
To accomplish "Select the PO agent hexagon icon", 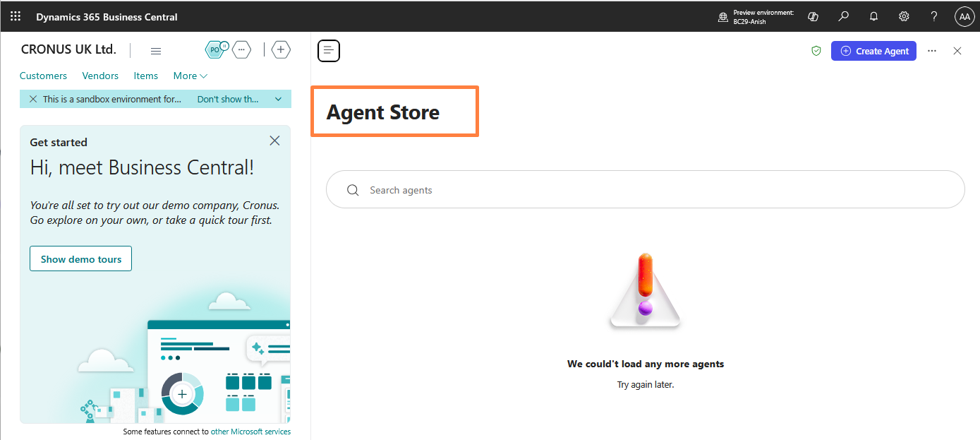I will (215, 49).
